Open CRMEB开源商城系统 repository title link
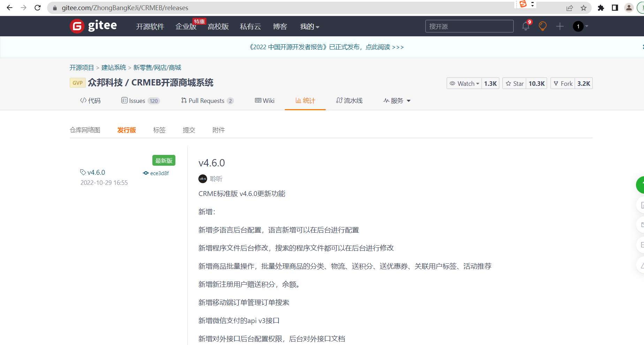 tap(172, 83)
